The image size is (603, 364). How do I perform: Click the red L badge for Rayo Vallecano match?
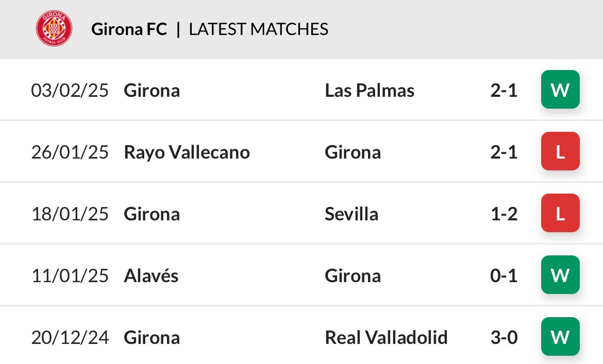(x=560, y=151)
